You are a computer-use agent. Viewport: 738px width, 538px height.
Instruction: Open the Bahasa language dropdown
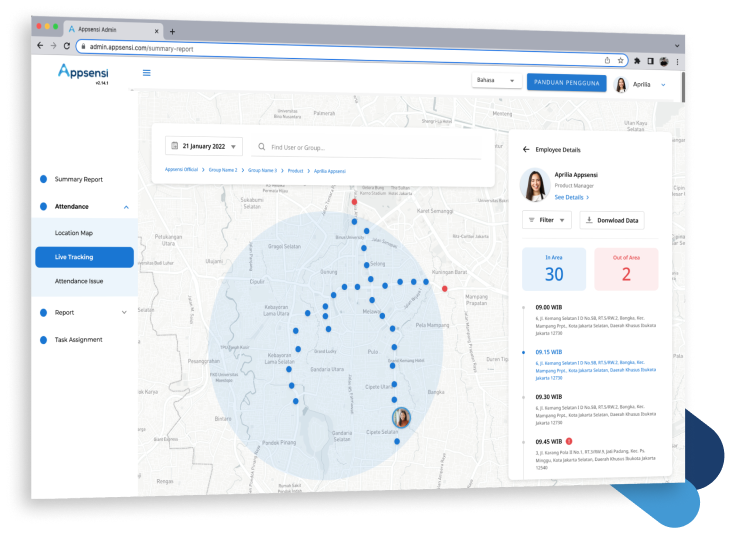pyautogui.click(x=496, y=80)
